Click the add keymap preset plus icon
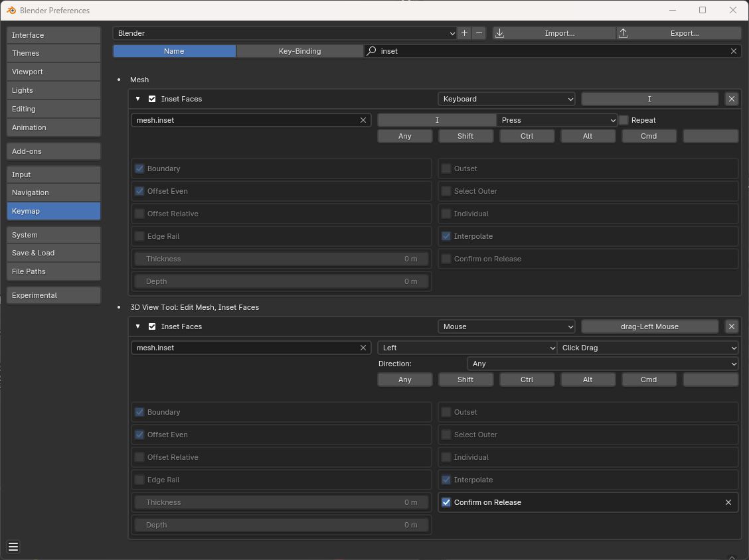This screenshot has width=749, height=560. pos(464,33)
